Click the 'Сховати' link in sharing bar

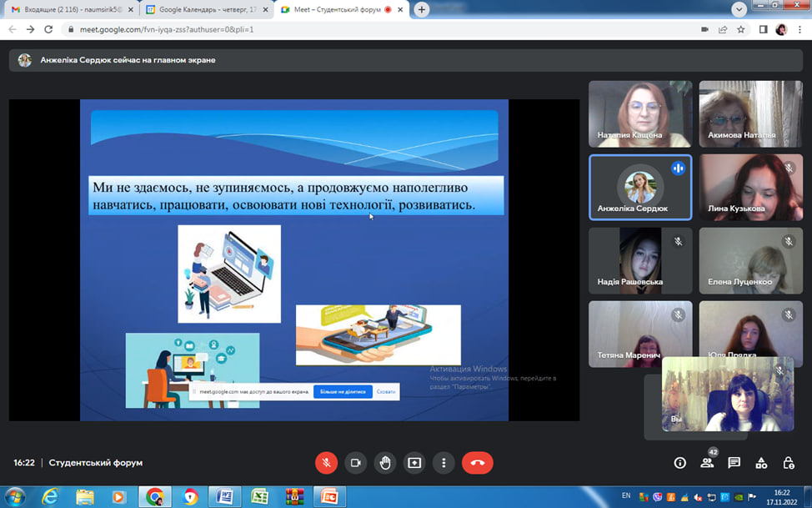coord(386,390)
